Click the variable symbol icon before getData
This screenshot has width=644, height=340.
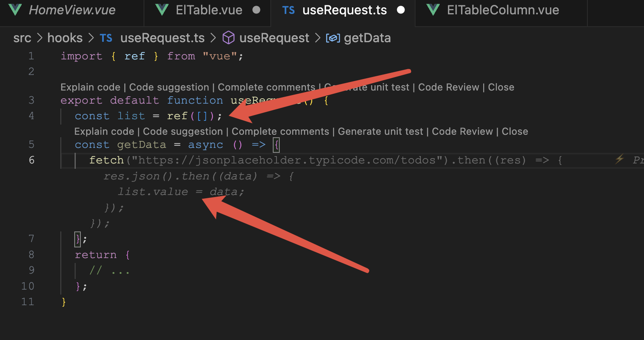click(333, 38)
